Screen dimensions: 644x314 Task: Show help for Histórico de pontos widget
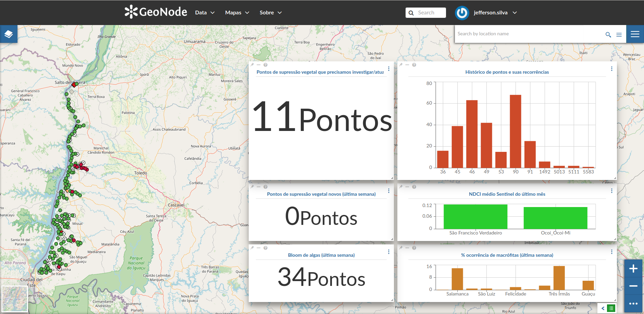point(414,65)
